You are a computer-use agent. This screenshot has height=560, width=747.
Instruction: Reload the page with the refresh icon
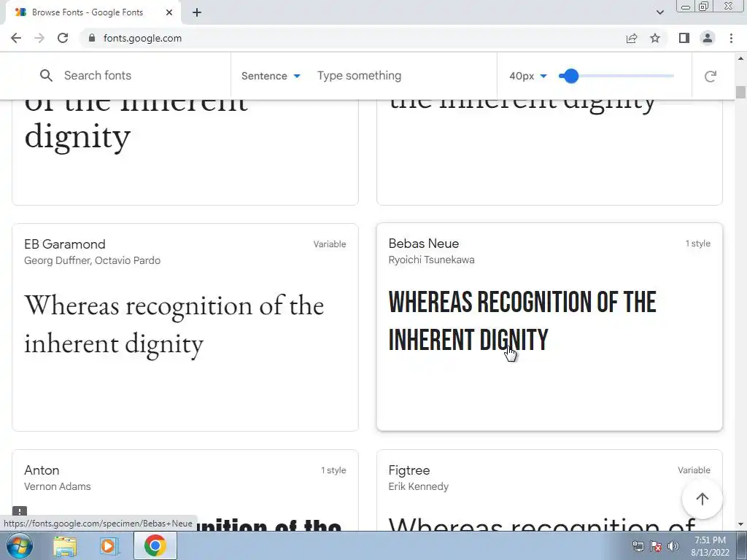[63, 38]
